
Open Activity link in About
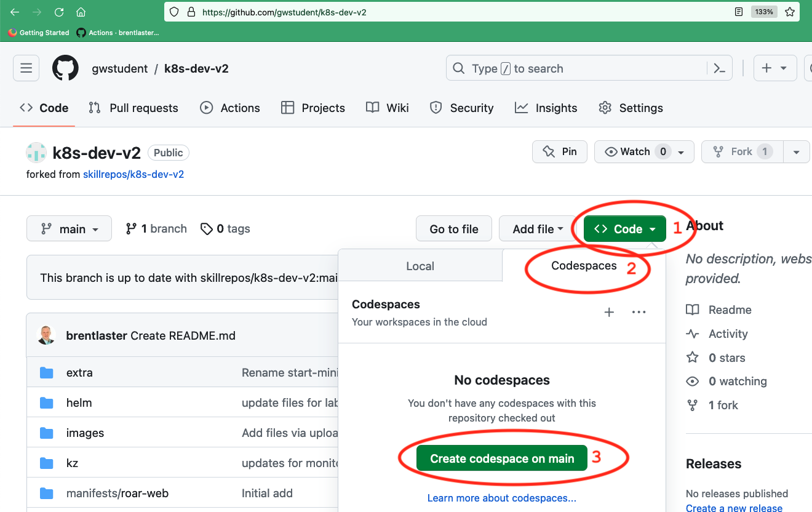[717, 334]
